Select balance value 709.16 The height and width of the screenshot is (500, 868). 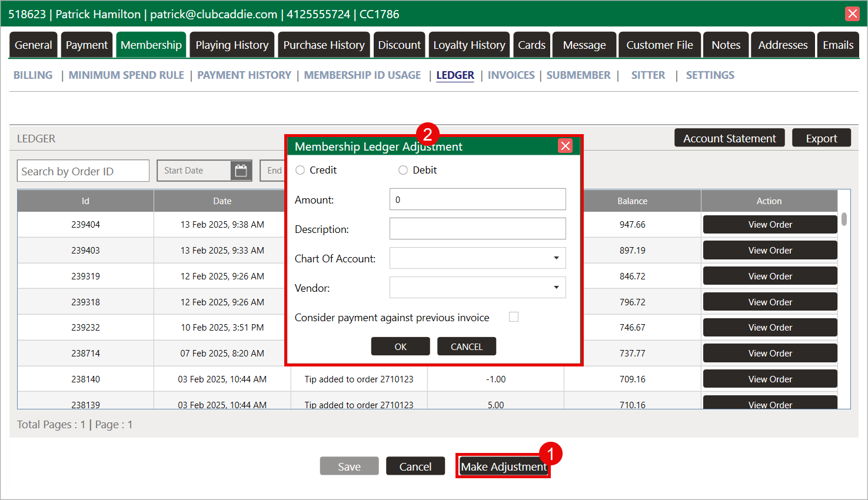[633, 379]
